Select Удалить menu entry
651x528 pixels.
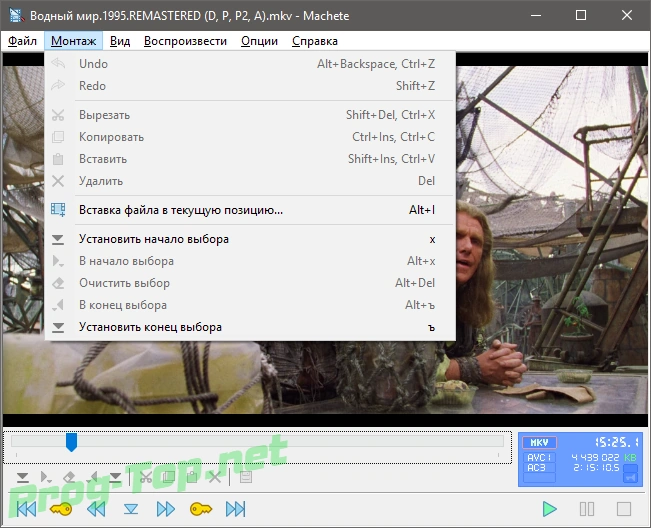point(250,181)
